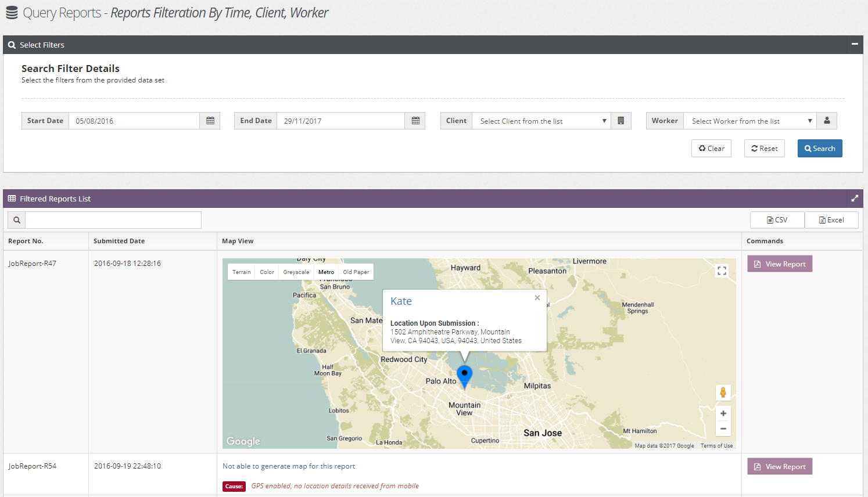Click the Google logo on the map

243,441
